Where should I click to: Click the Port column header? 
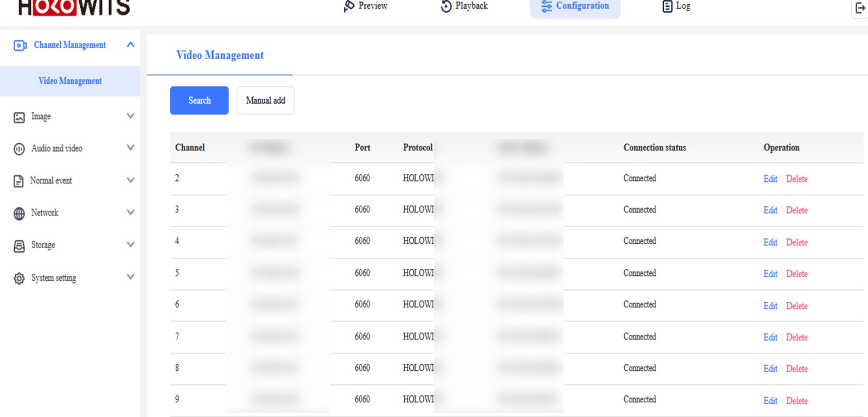[x=362, y=148]
